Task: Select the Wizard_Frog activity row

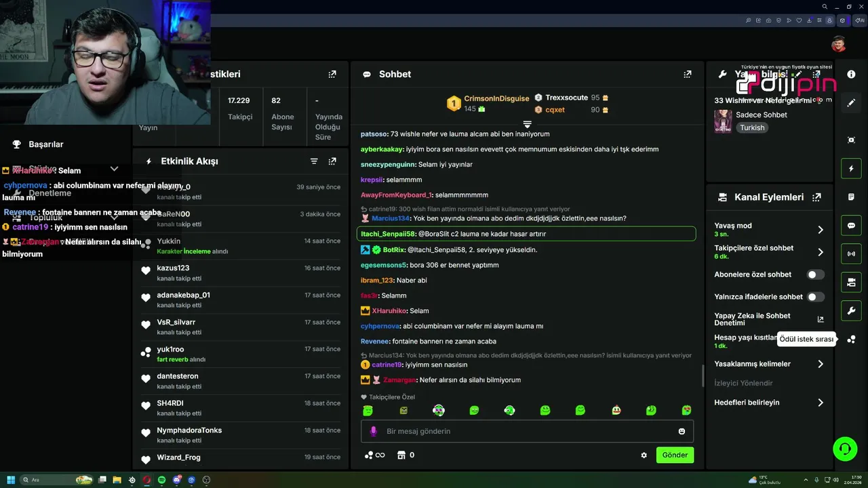Action: coord(241,459)
